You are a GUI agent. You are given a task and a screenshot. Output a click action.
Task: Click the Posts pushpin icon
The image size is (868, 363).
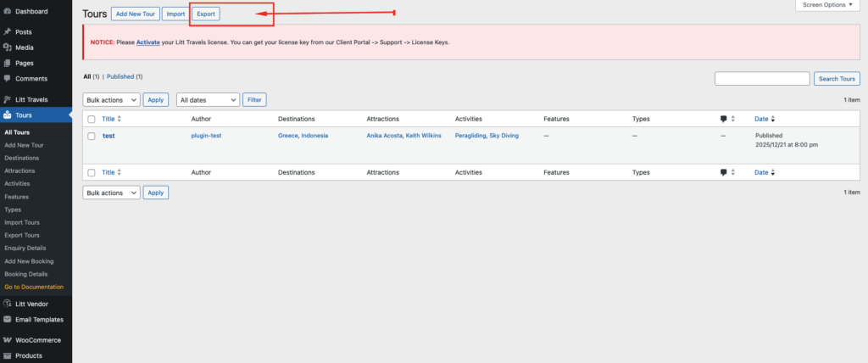pos(7,31)
